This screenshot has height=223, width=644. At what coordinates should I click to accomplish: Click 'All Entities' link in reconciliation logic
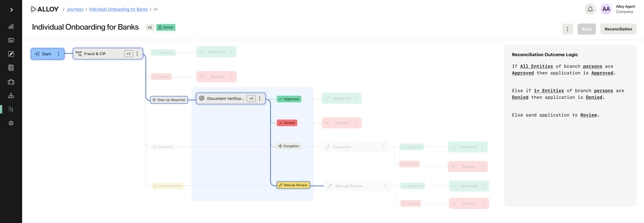pos(536,66)
